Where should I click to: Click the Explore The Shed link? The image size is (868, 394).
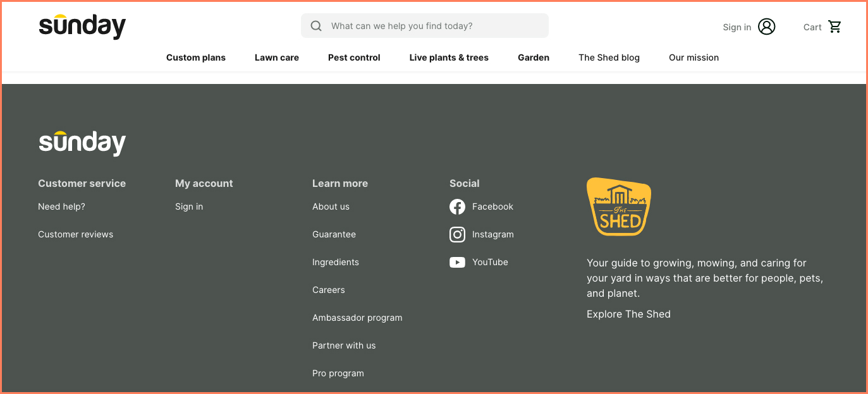pyautogui.click(x=628, y=314)
